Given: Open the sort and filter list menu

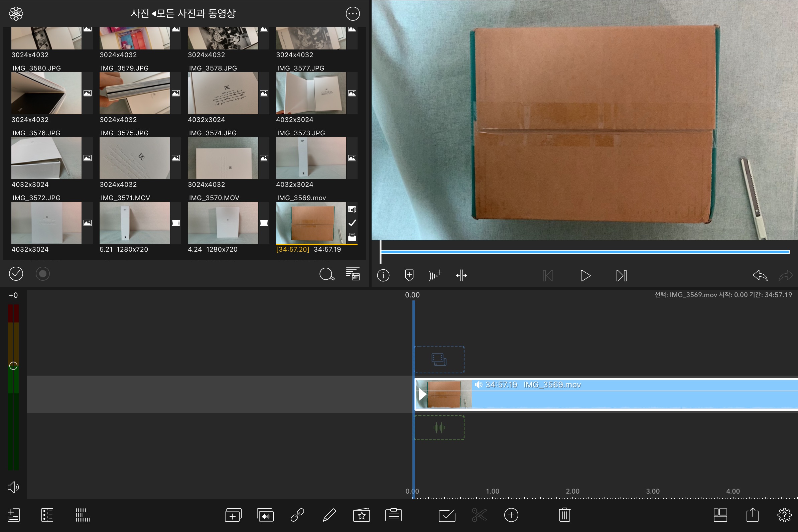Looking at the screenshot, I should pyautogui.click(x=353, y=273).
